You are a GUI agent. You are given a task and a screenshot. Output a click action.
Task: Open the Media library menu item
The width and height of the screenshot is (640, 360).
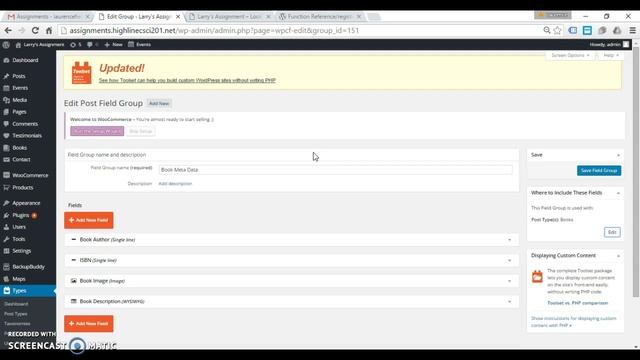[20, 100]
